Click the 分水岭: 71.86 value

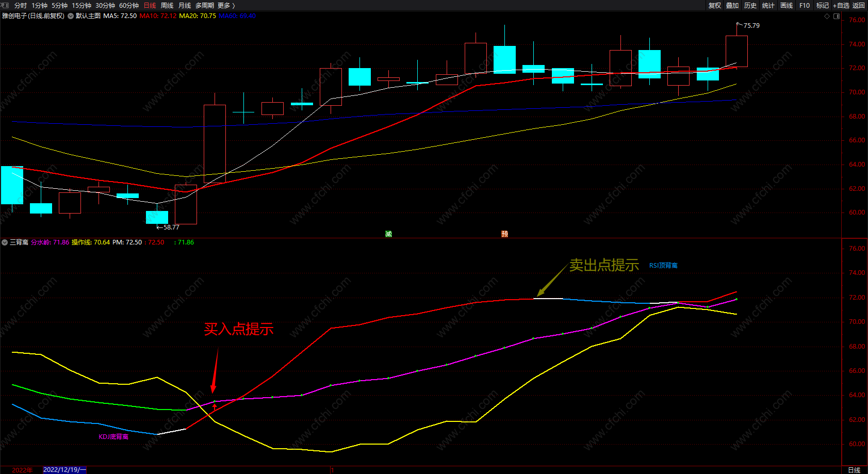(50, 242)
